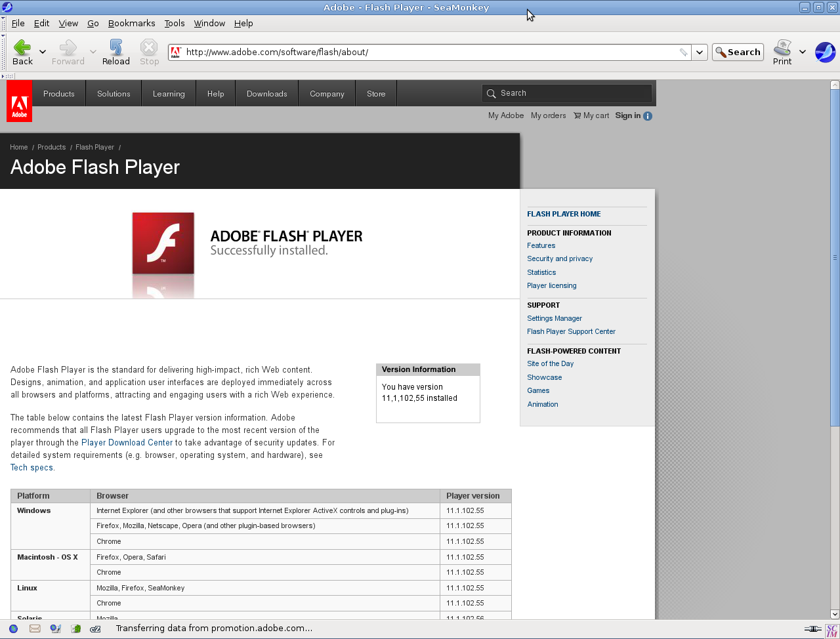Open the Back history dropdown arrow

(x=43, y=52)
